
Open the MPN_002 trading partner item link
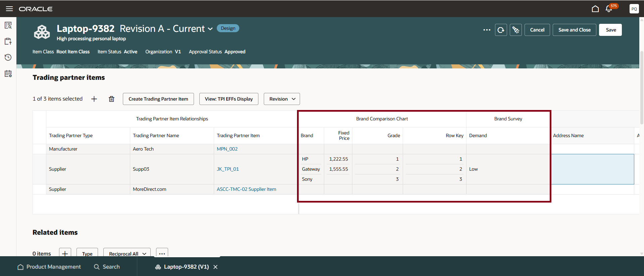coord(227,149)
